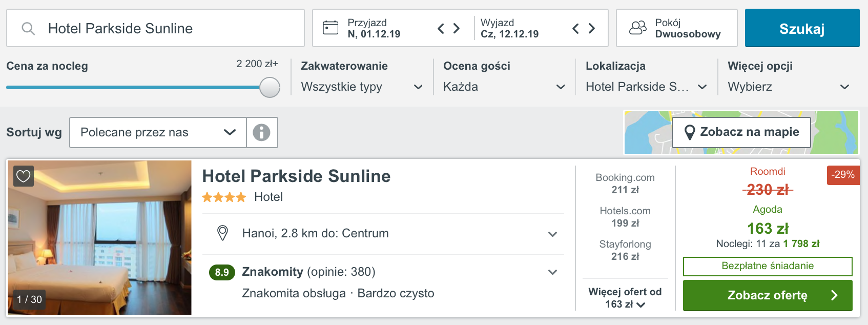Move check-out date (Wyjazd) forward one day
The image size is (868, 325).
click(x=592, y=28)
